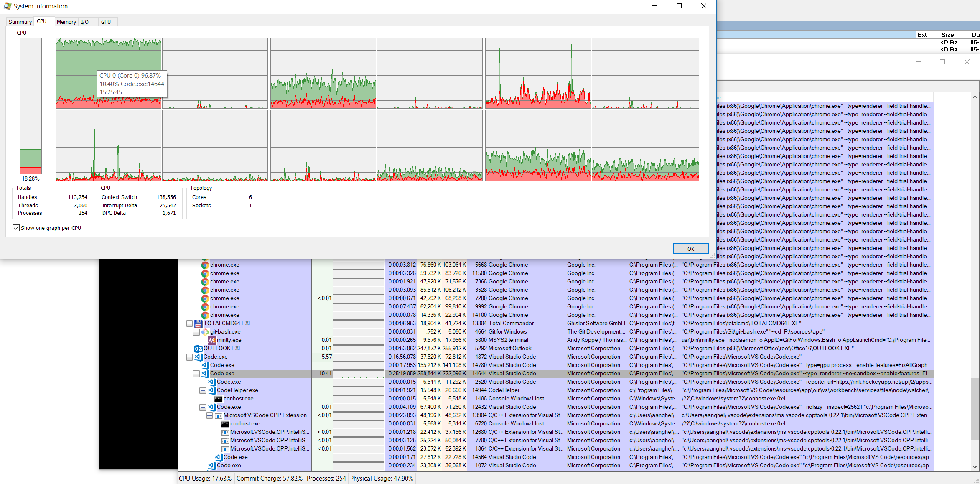
Task: Switch to the Memory tab
Action: pos(66,22)
